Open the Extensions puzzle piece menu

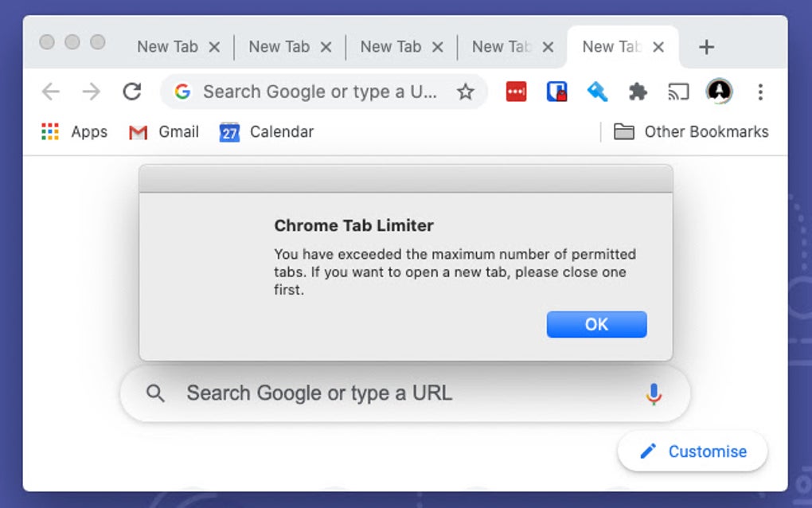pos(638,92)
